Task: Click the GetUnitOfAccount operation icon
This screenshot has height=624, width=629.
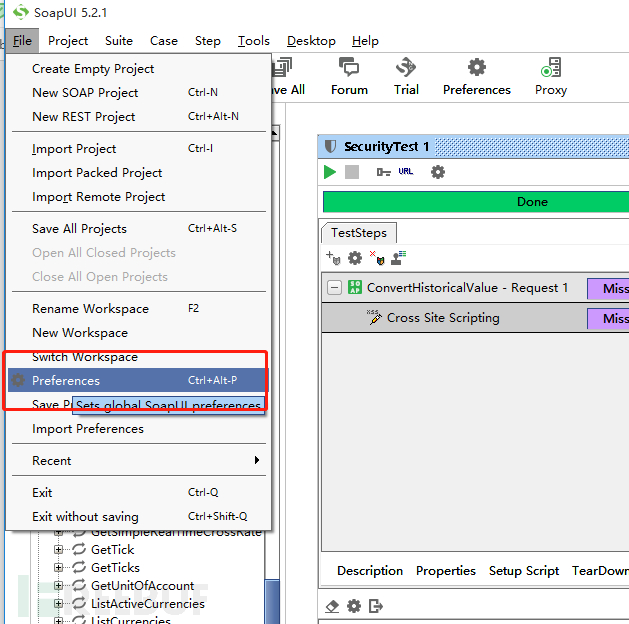Action: (79, 585)
